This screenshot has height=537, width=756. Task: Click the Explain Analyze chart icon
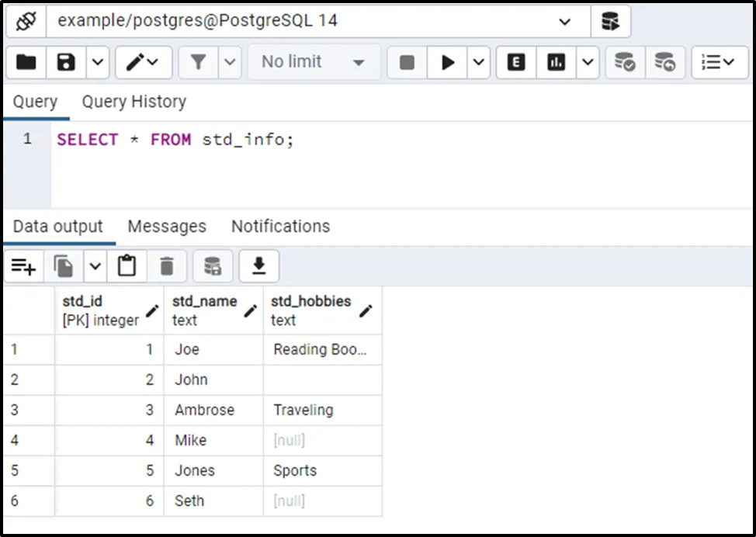[x=557, y=62]
